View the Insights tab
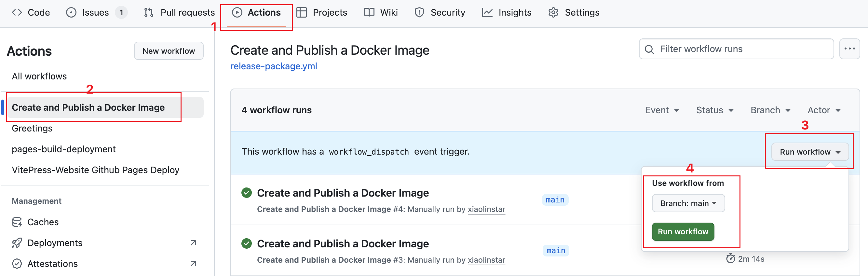Image resolution: width=868 pixels, height=276 pixels. coord(507,12)
